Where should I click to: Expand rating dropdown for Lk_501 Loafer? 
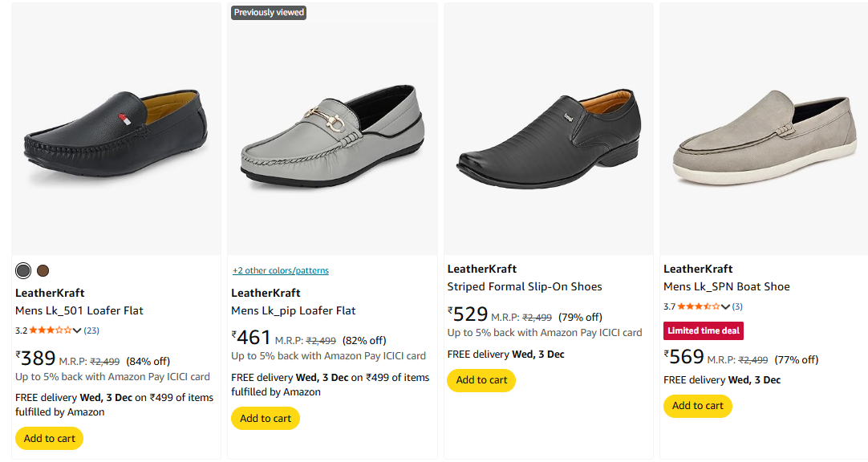77,330
